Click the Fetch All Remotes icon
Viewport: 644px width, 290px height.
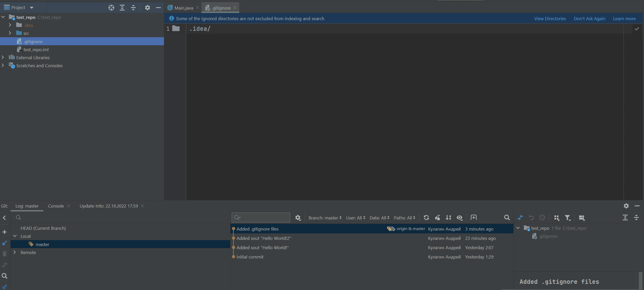click(4, 287)
